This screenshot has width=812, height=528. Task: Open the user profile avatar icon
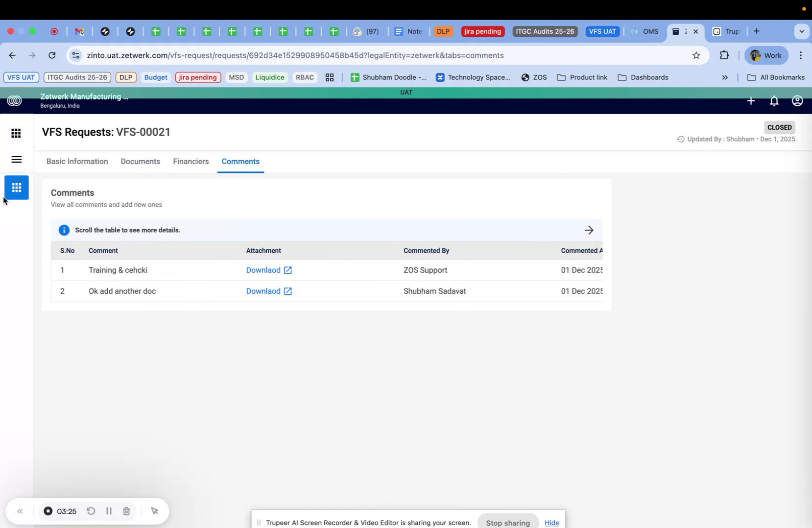797,101
